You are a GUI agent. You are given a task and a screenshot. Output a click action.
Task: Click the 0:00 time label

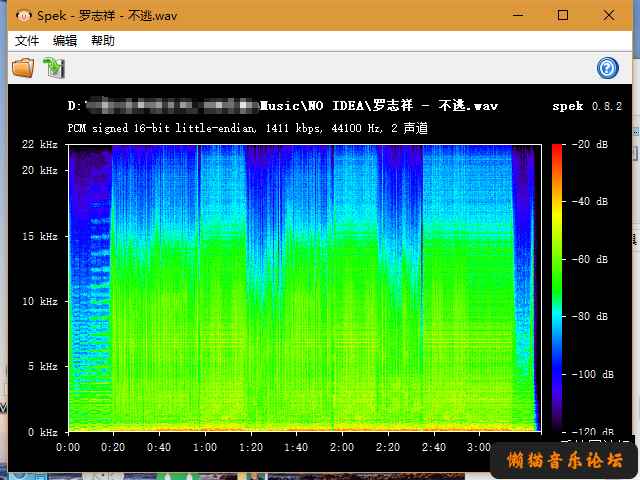[x=68, y=447]
